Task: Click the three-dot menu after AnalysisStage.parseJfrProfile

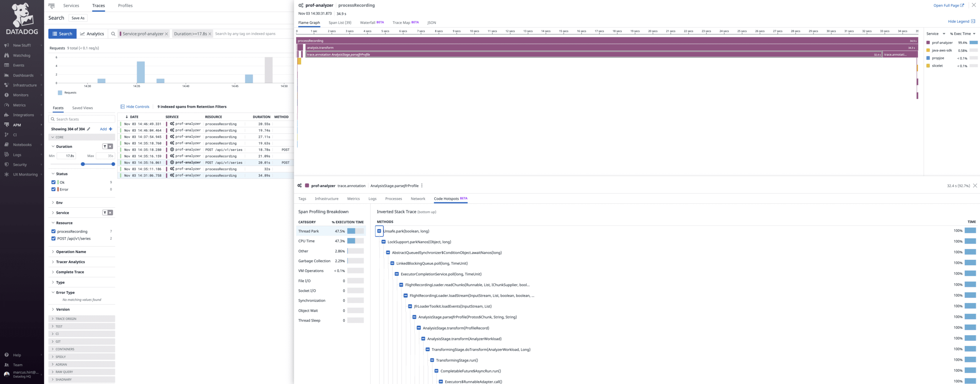Action: coord(422,186)
